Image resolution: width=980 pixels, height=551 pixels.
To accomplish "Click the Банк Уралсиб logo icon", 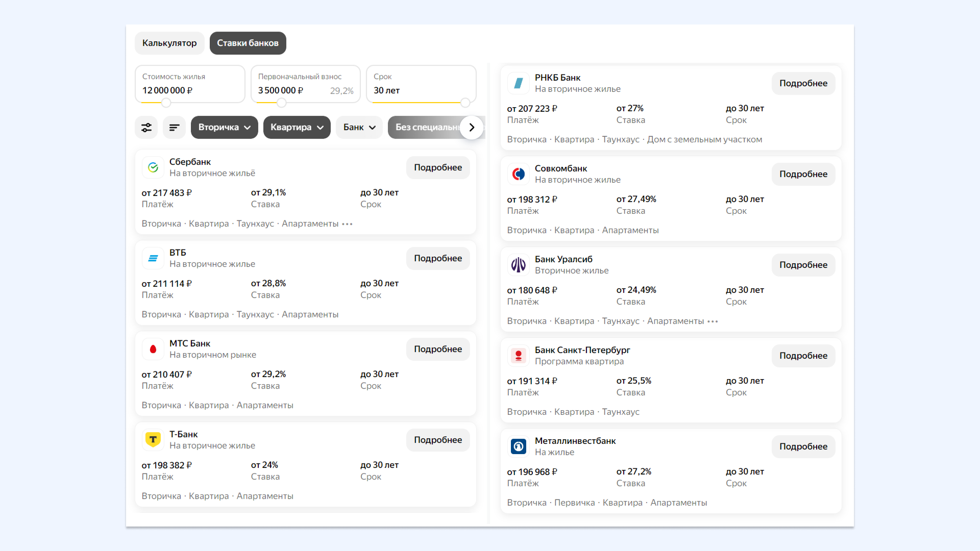I will click(x=518, y=265).
